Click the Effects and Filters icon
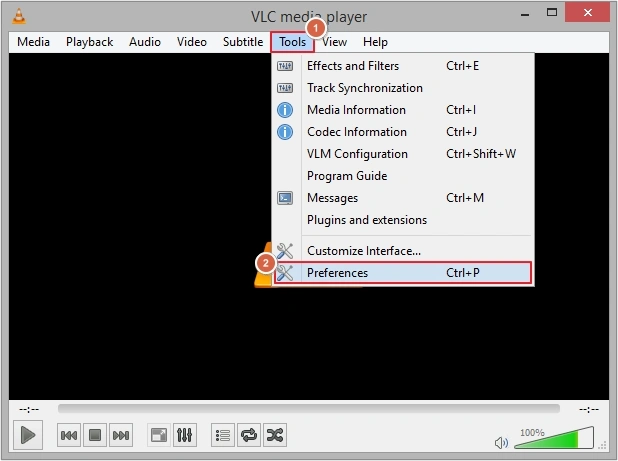 click(x=285, y=66)
